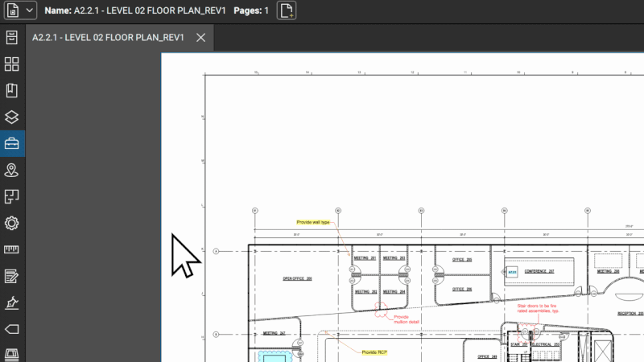644x362 pixels.
Task: Select the red 'Provide mullion detail' markup
Action: [x=407, y=319]
